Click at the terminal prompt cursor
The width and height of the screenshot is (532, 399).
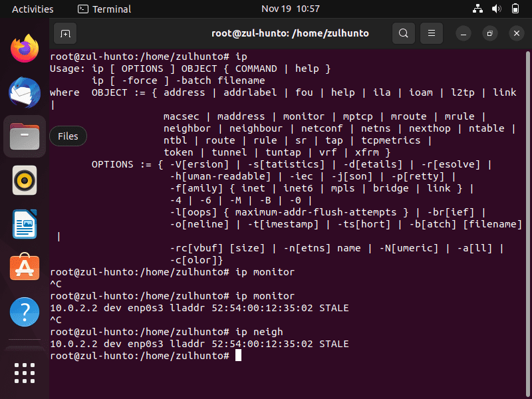pos(238,355)
